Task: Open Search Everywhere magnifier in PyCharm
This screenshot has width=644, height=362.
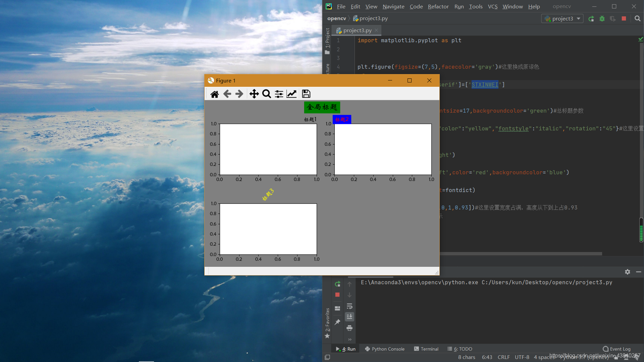Action: click(638, 19)
